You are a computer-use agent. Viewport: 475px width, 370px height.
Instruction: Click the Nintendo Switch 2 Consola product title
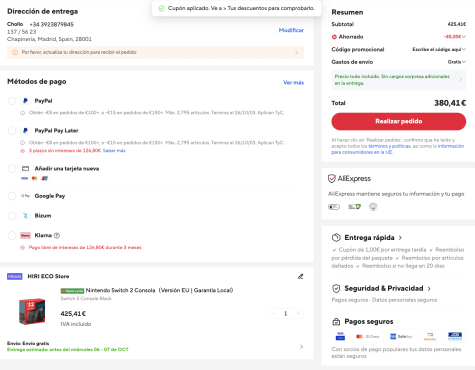point(160,290)
